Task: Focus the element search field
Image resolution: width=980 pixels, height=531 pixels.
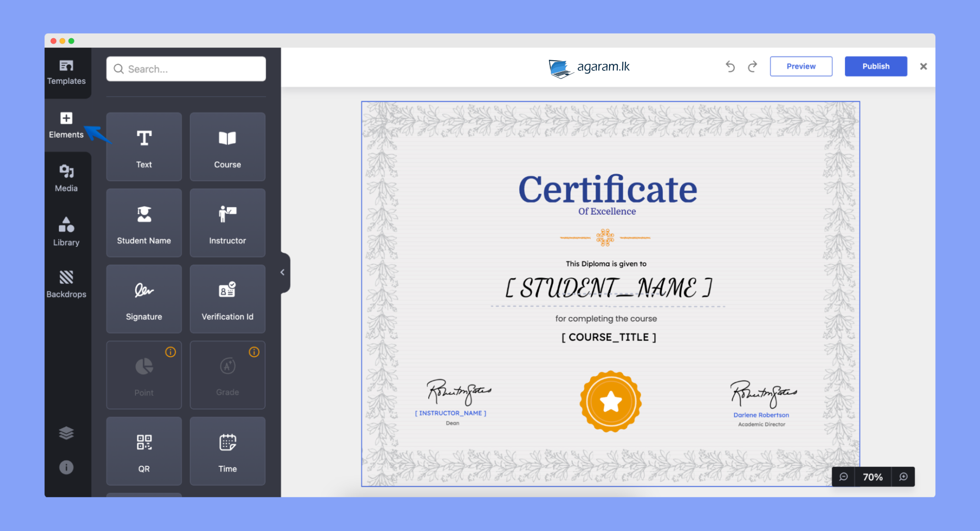Action: [186, 69]
